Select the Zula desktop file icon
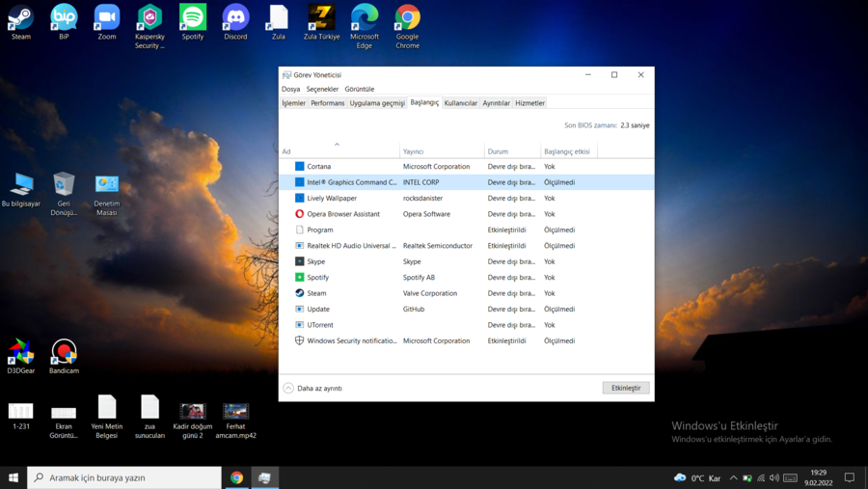This screenshot has height=489, width=868. (279, 22)
